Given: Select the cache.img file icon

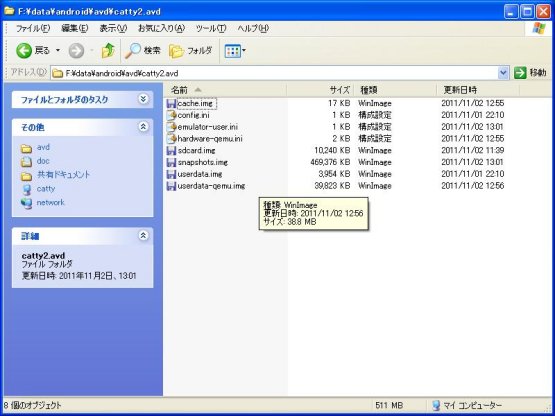Looking at the screenshot, I should tap(171, 103).
